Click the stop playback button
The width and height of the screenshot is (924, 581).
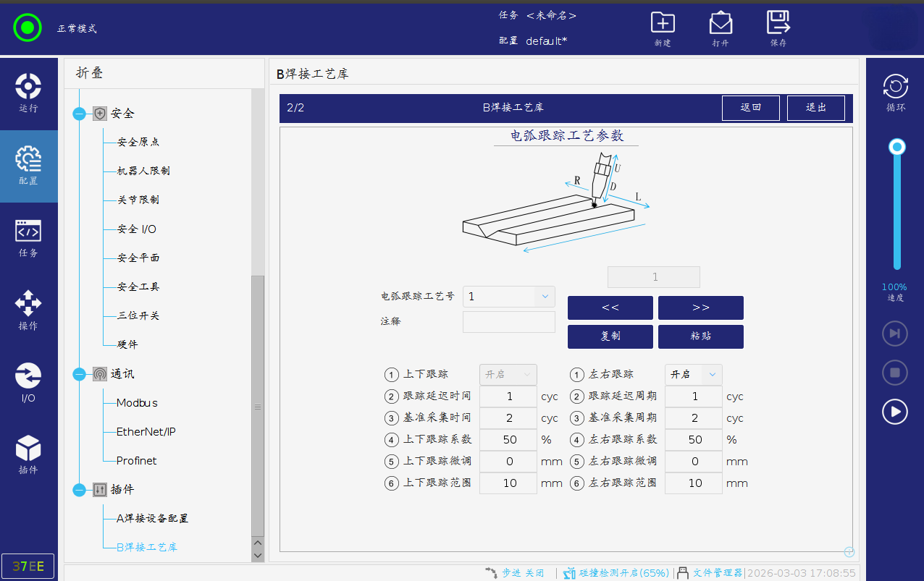(x=895, y=373)
